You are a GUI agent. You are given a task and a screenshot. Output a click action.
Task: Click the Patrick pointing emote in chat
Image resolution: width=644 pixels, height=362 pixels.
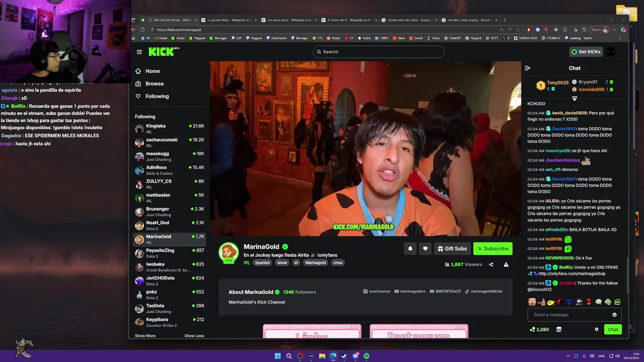coord(541,302)
